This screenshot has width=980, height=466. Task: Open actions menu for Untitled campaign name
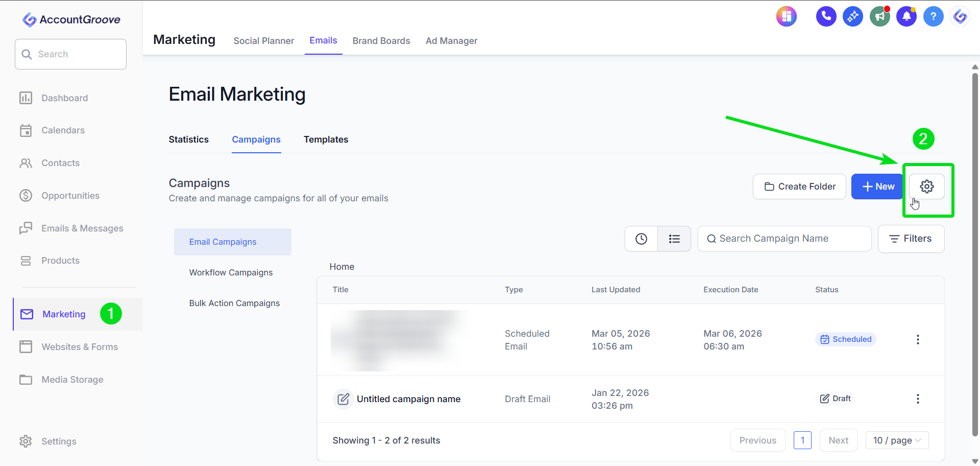tap(918, 399)
